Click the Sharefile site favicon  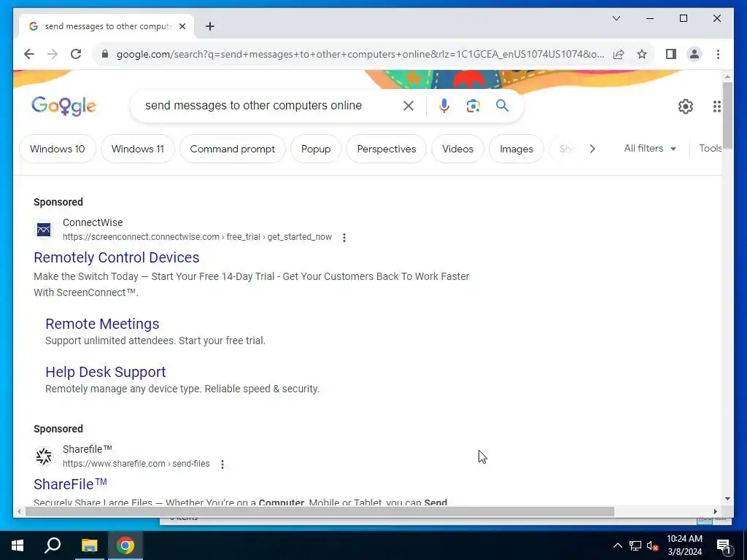tap(44, 456)
